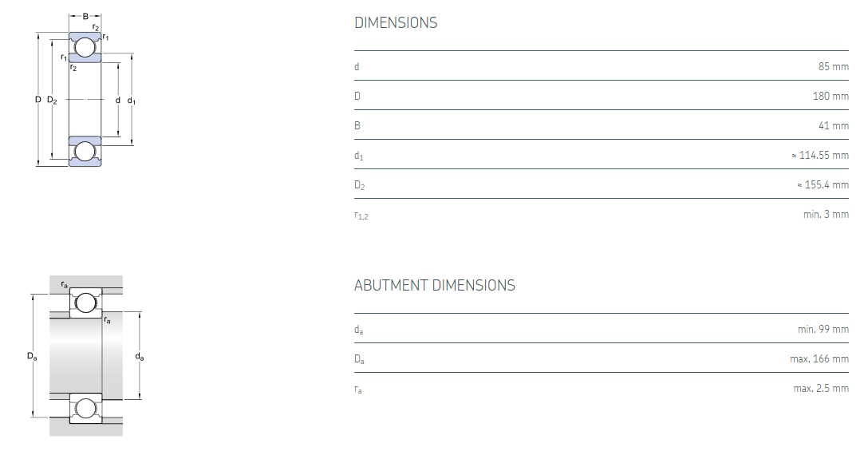
Task: Click the B row label in the table
Action: 357,125
